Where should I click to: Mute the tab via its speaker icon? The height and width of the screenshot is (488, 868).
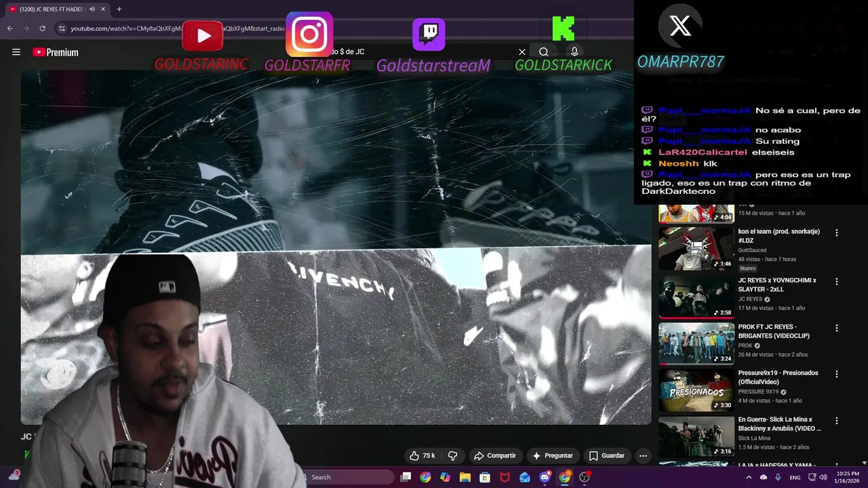[92, 9]
